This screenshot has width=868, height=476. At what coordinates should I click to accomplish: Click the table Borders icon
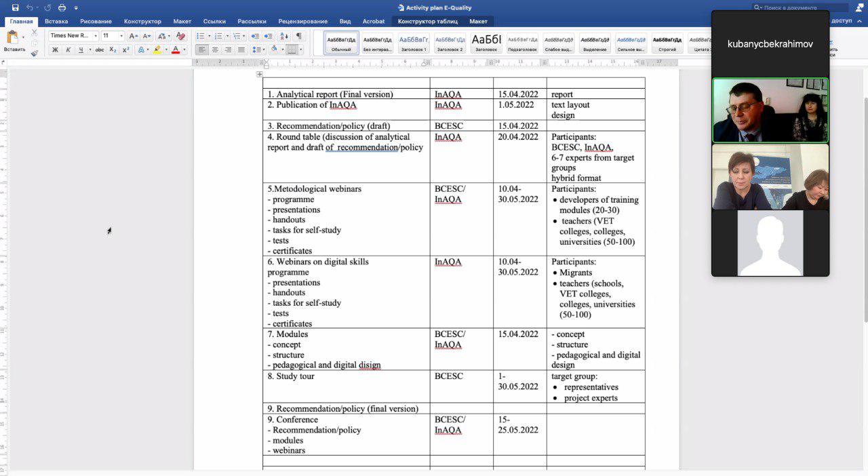292,49
